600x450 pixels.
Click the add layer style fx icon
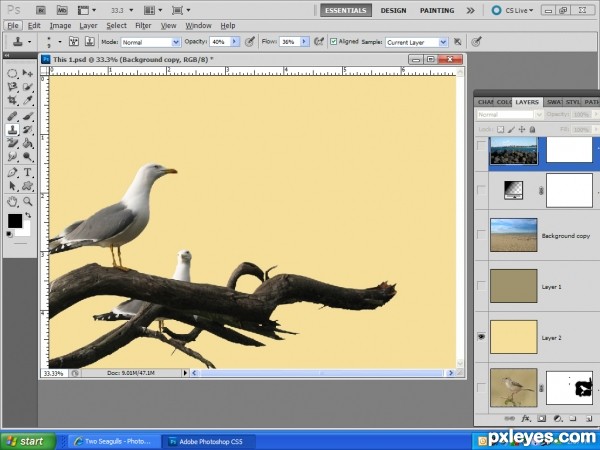pyautogui.click(x=526, y=418)
